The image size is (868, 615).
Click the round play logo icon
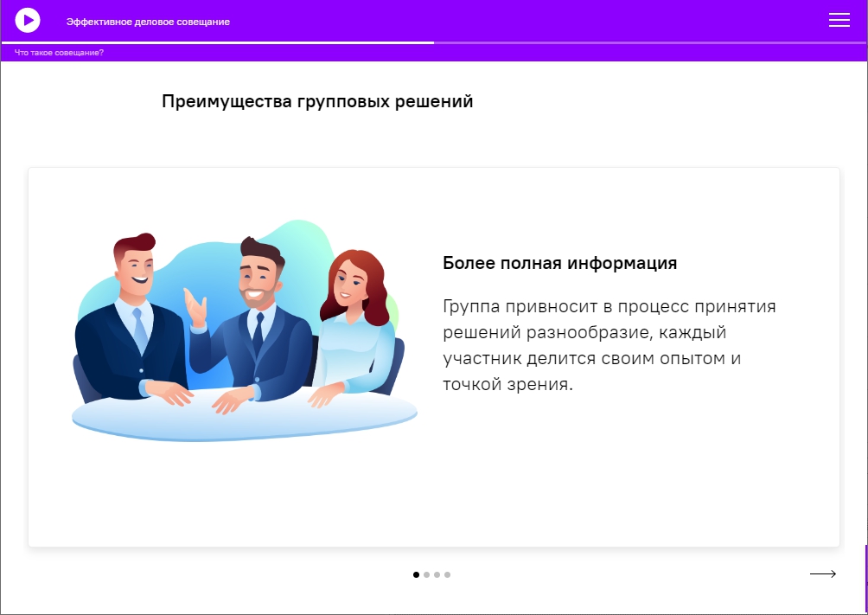[x=28, y=21]
